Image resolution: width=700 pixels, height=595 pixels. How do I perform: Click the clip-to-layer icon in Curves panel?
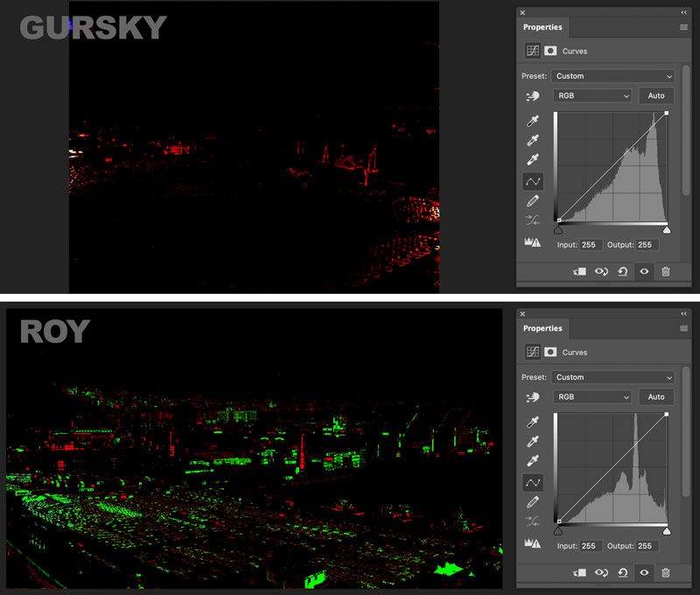pyautogui.click(x=578, y=272)
